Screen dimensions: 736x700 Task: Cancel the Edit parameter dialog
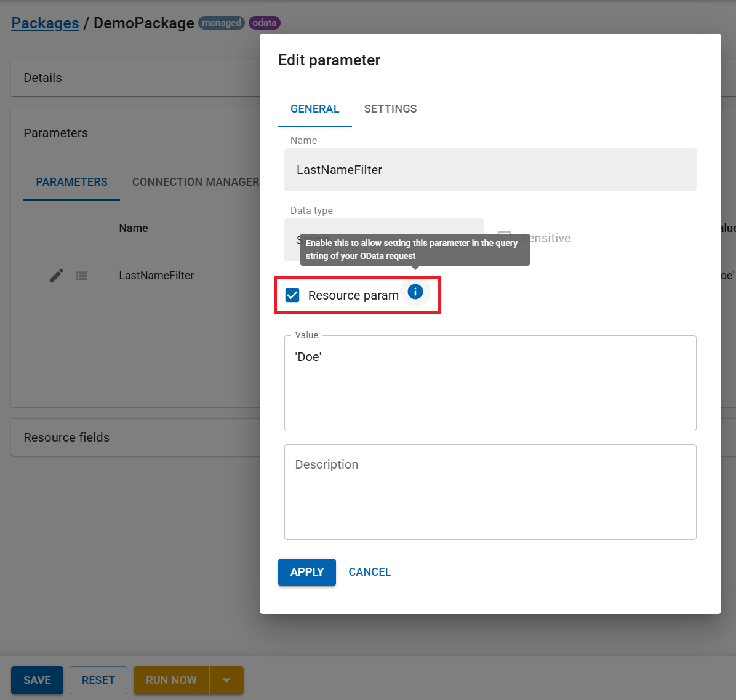(x=369, y=572)
